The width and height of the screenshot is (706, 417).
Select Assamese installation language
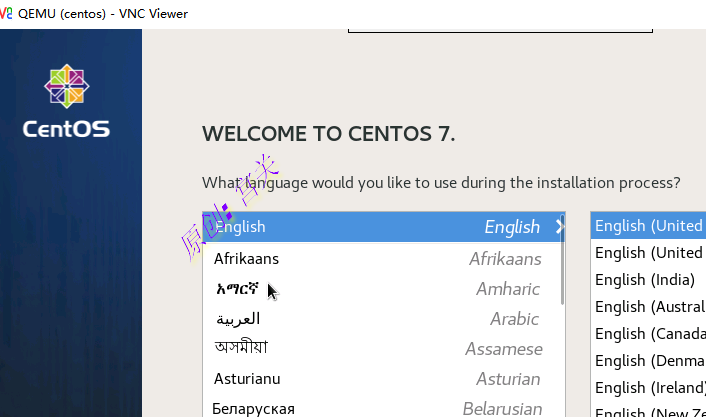pyautogui.click(x=380, y=349)
